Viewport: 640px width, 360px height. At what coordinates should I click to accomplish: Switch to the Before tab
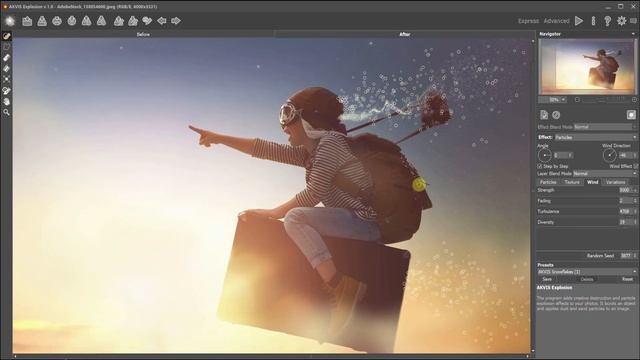coord(143,35)
